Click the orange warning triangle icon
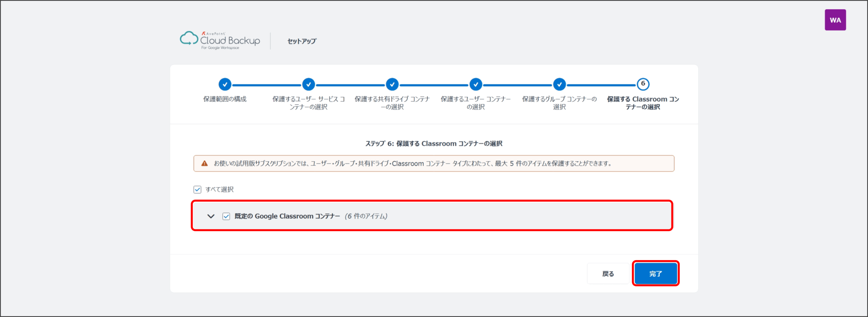The height and width of the screenshot is (317, 868). tap(204, 163)
